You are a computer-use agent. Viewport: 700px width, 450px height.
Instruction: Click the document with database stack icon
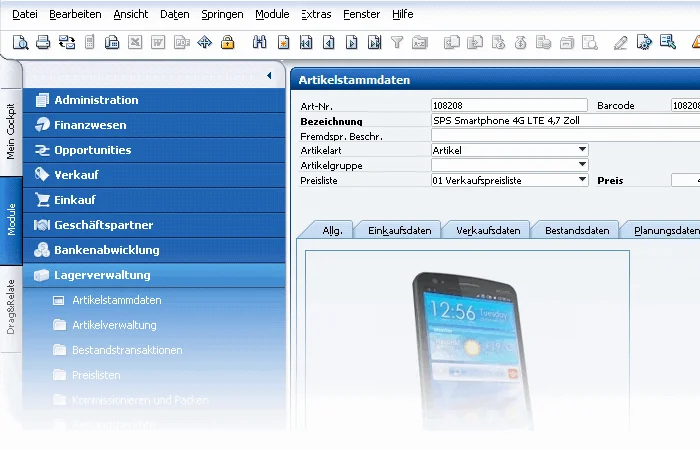pyautogui.click(x=544, y=42)
